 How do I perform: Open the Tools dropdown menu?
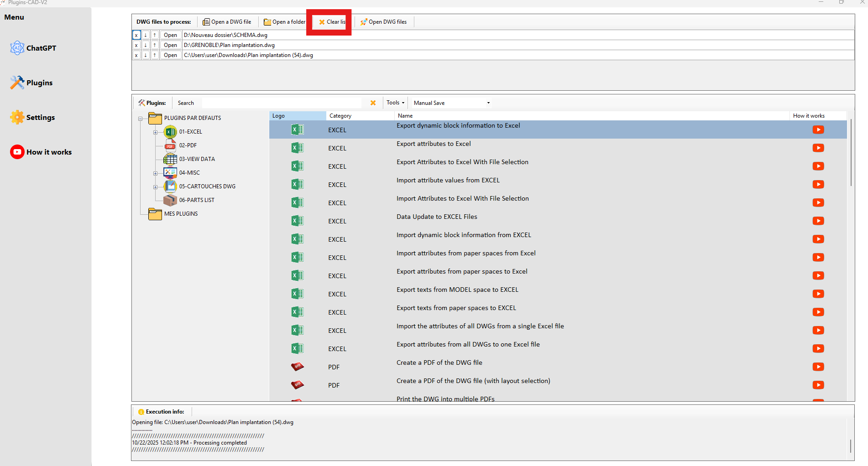click(395, 103)
